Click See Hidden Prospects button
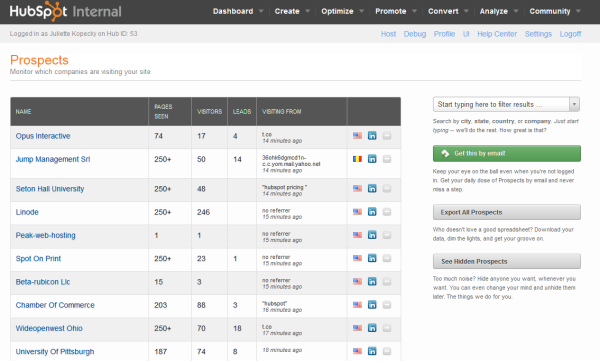 (x=507, y=261)
